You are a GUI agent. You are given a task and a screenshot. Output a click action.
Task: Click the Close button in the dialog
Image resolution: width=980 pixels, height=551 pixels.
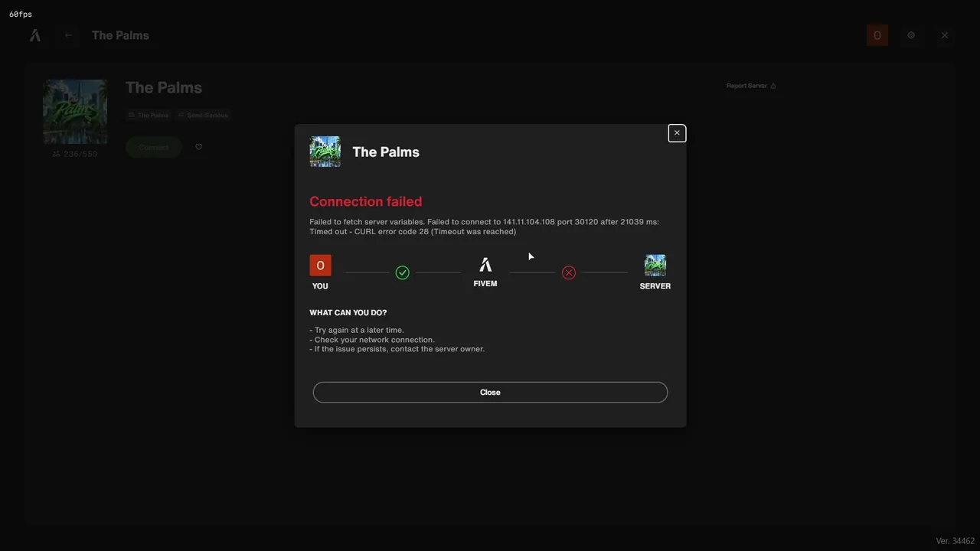click(x=490, y=392)
